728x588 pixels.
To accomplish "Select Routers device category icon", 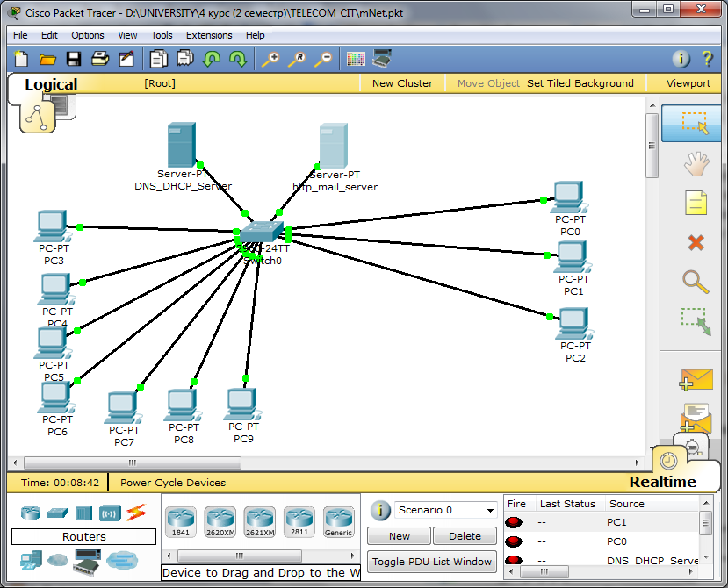I will 31,513.
